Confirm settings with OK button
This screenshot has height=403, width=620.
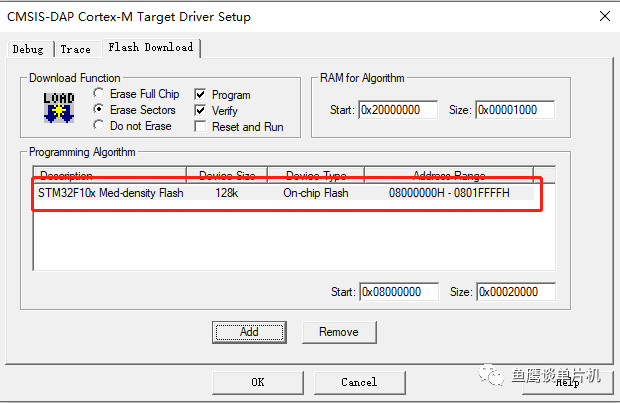[258, 382]
